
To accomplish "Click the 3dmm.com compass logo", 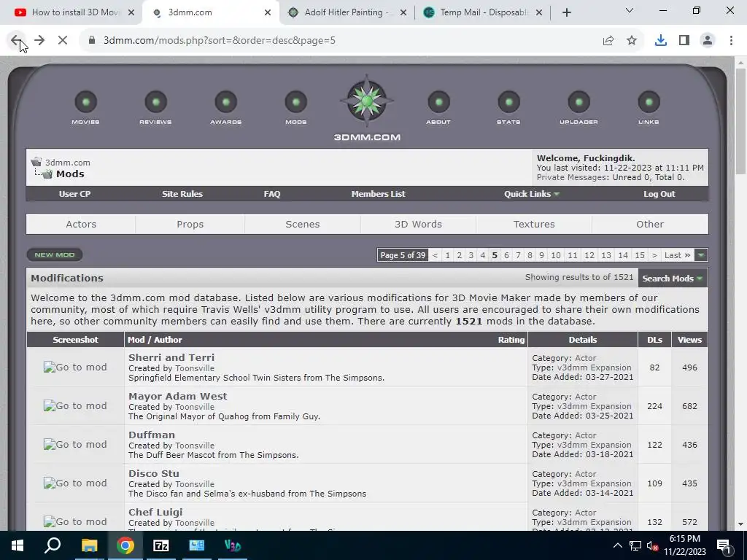I will [367, 101].
